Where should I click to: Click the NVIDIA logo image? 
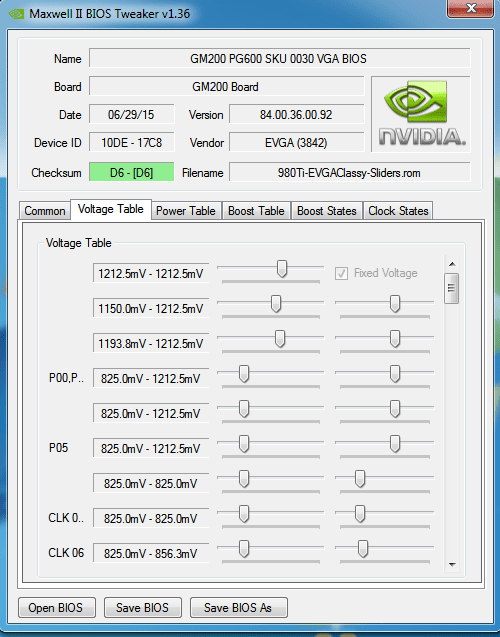420,114
